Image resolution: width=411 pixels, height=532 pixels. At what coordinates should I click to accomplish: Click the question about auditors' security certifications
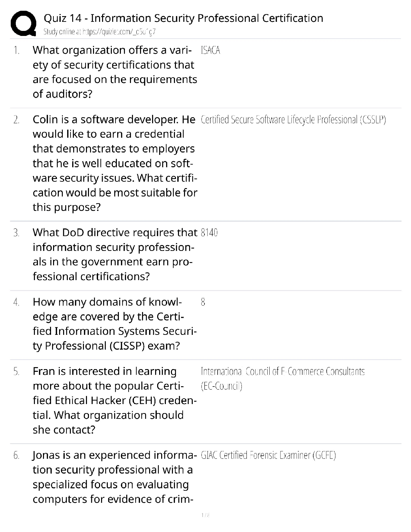tap(115, 72)
